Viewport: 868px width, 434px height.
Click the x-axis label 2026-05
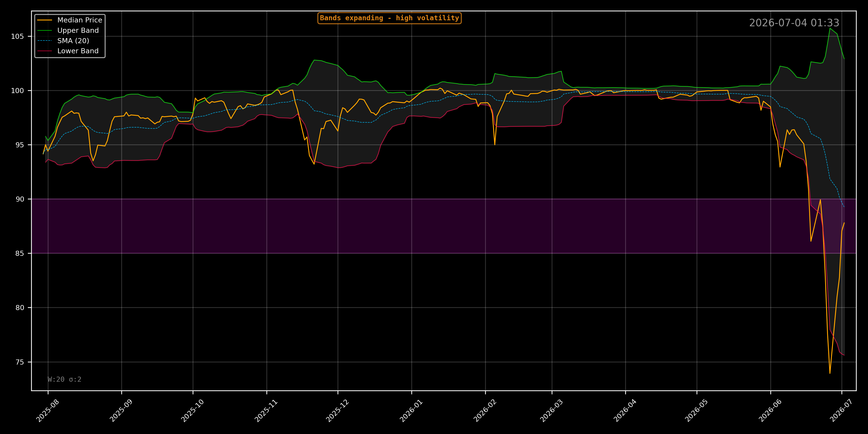[697, 410]
